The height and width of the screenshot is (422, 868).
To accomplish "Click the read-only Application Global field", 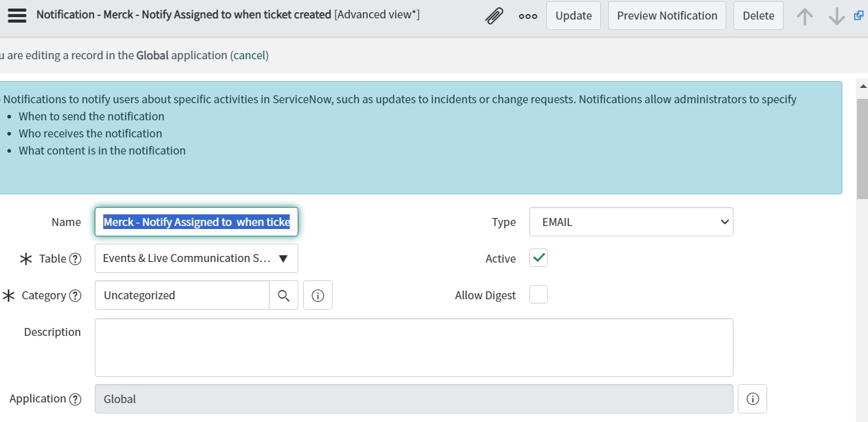I will (x=414, y=399).
